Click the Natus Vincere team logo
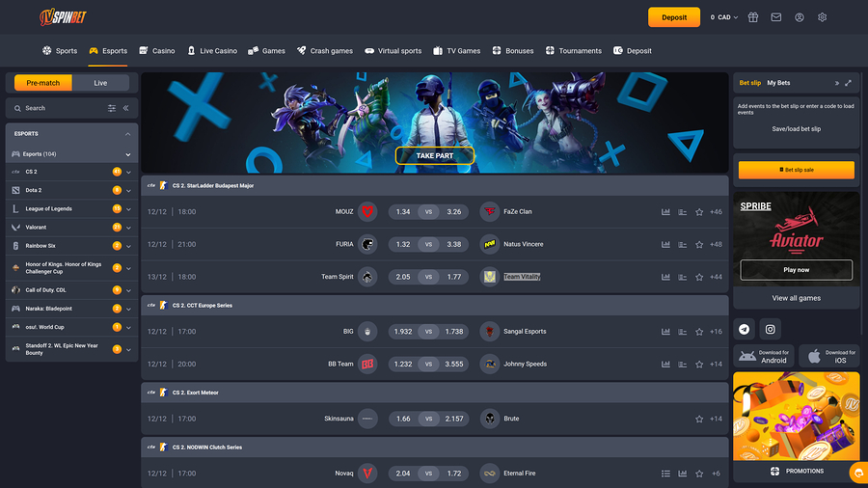The width and height of the screenshot is (868, 488). [x=489, y=244]
